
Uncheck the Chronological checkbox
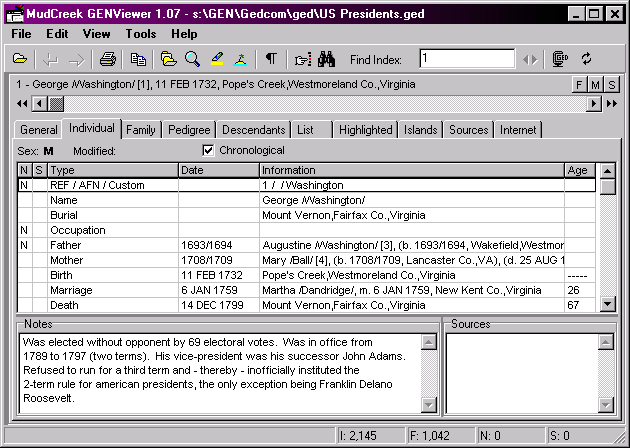(208, 151)
